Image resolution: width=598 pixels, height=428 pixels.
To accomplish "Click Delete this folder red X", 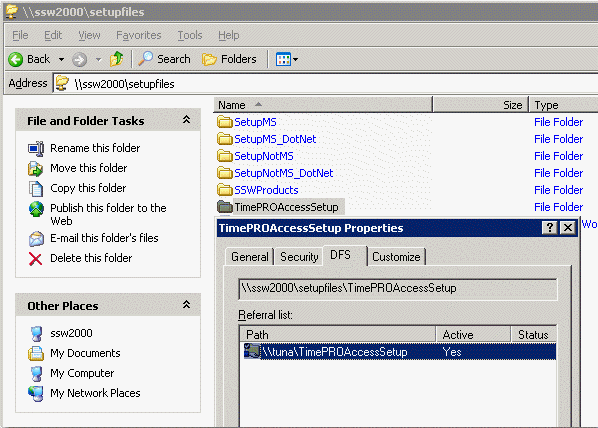I will tap(35, 259).
